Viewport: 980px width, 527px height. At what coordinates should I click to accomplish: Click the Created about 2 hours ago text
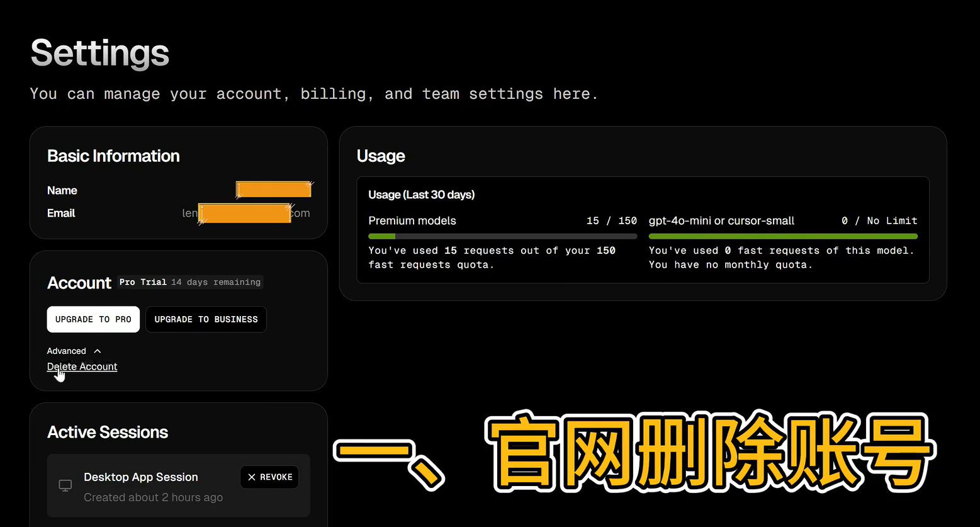[x=153, y=497]
